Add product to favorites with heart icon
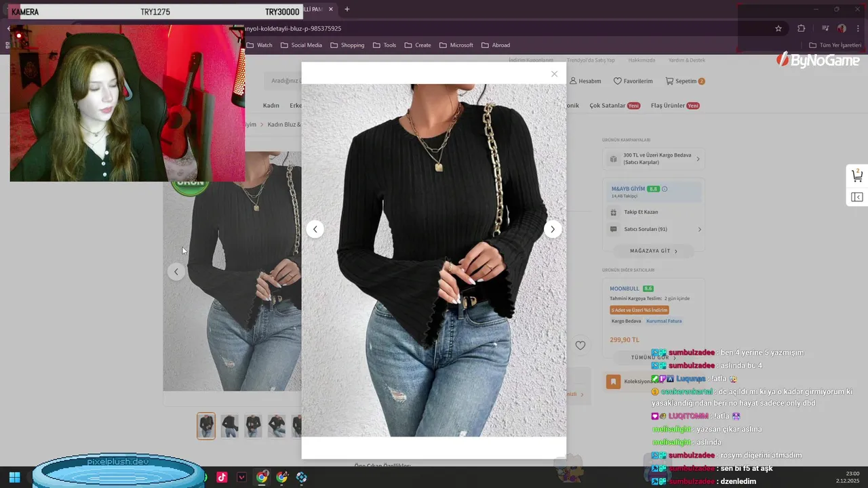 [580, 345]
